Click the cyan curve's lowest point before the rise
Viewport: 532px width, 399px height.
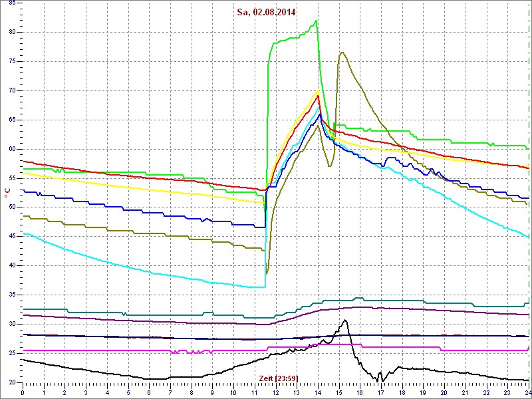click(x=264, y=287)
